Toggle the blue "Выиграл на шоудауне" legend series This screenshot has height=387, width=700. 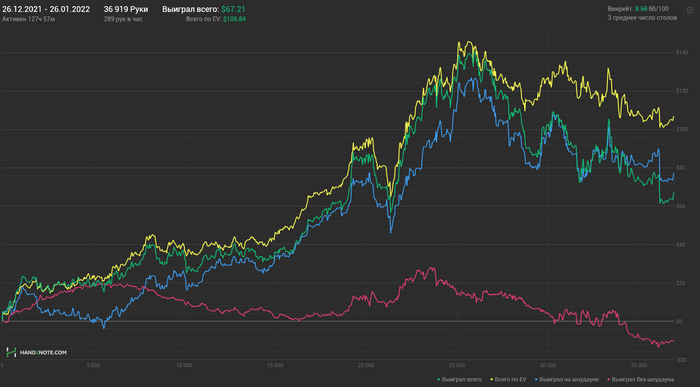coord(567,379)
